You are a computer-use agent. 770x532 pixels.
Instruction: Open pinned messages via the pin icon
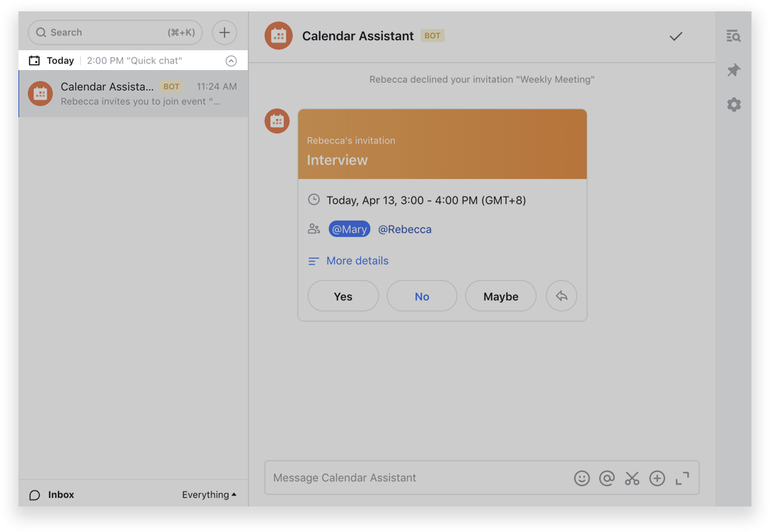pos(734,70)
